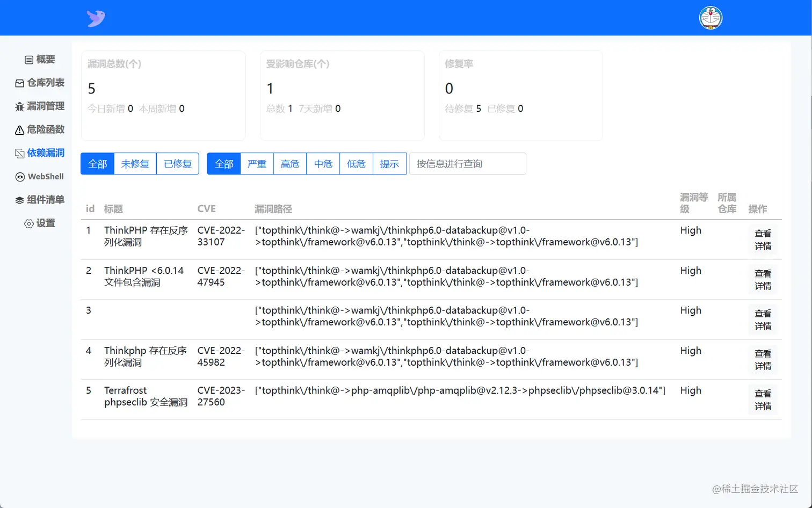View details for CVE-2022-33107 row
The width and height of the screenshot is (812, 508).
point(763,240)
